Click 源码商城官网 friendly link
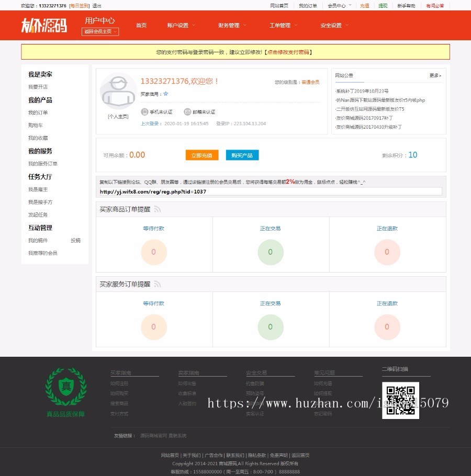Screen dimensions: 471x476 [x=154, y=436]
